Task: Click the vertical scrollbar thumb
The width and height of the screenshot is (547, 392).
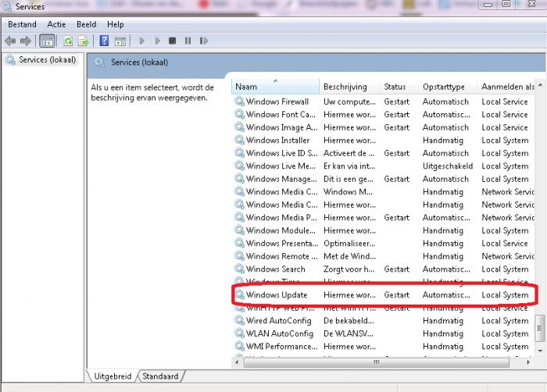Action: click(540, 328)
